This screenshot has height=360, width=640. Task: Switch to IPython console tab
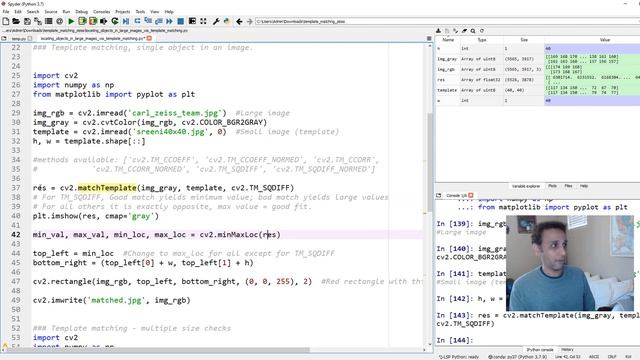pos(540,350)
